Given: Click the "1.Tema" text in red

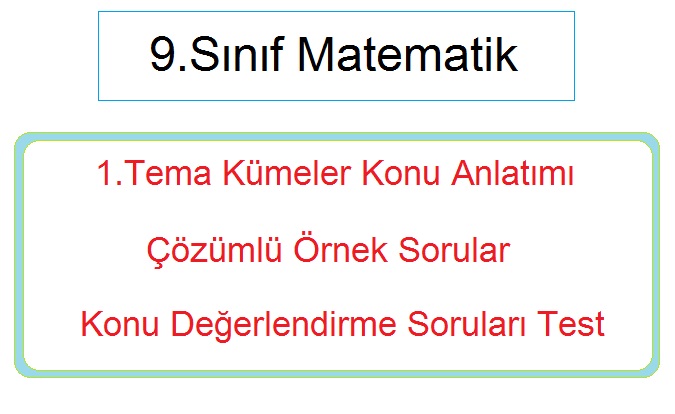Looking at the screenshot, I should [x=154, y=173].
